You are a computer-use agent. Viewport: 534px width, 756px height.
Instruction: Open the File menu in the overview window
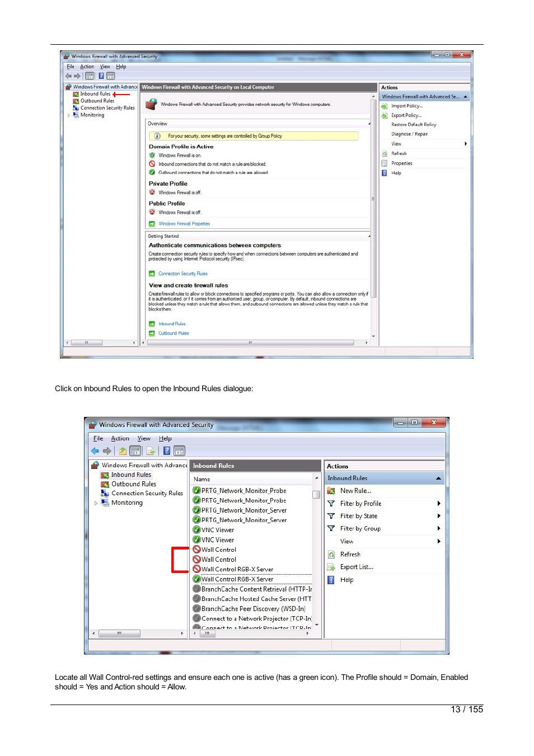(x=71, y=67)
